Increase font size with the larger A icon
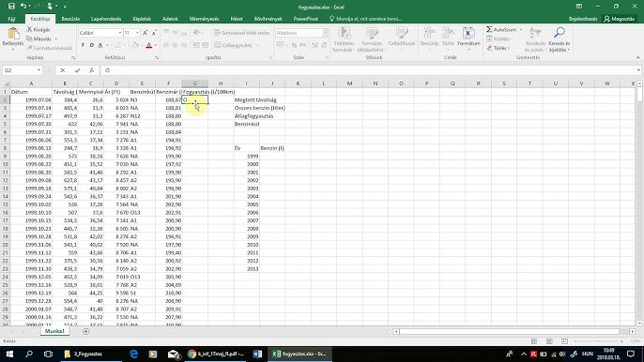644x362 pixels. coord(146,33)
